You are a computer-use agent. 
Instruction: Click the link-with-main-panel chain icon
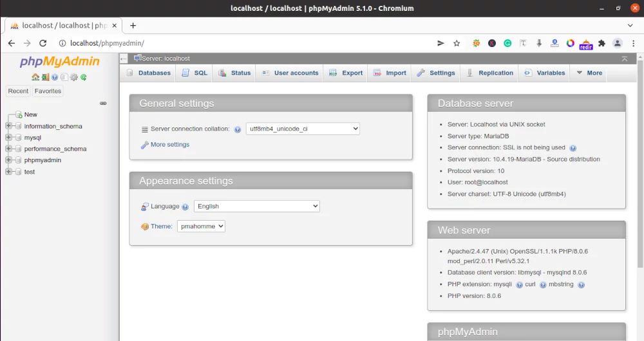103,104
